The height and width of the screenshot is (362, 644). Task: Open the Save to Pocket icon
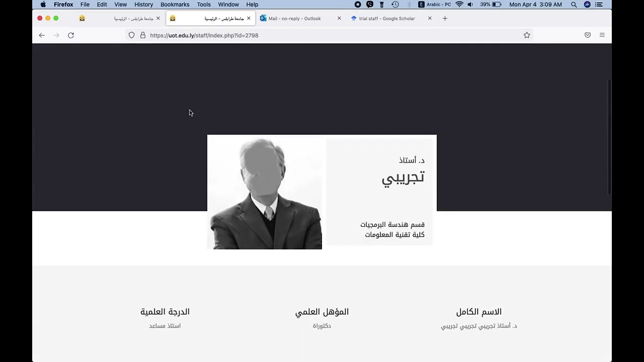coord(588,35)
